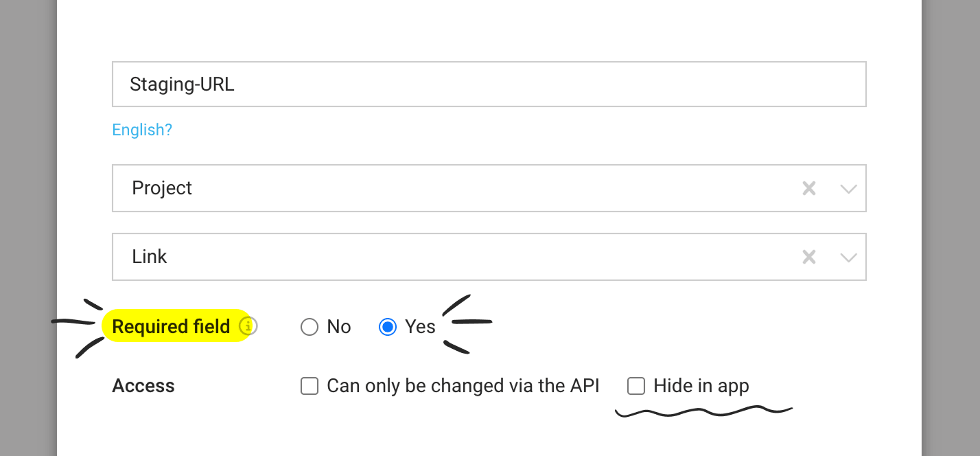This screenshot has width=980, height=456.
Task: Click the Access label text
Action: tap(143, 386)
